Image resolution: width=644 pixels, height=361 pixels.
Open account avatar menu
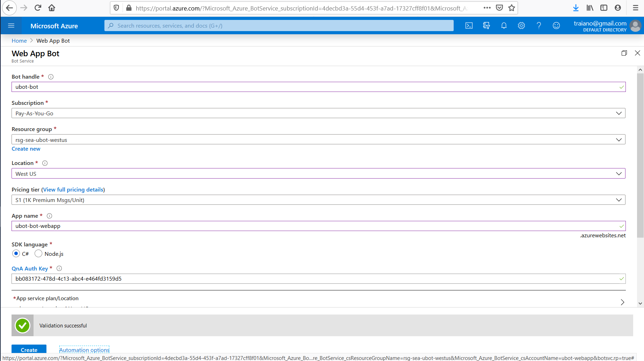tap(635, 26)
